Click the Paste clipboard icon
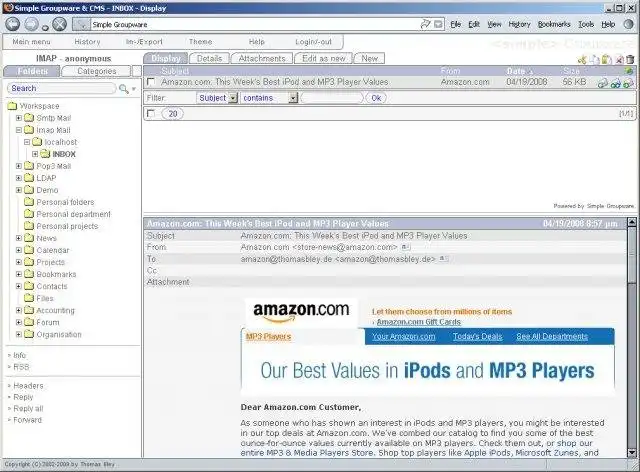Image resolution: width=640 pixels, height=472 pixels. click(607, 60)
